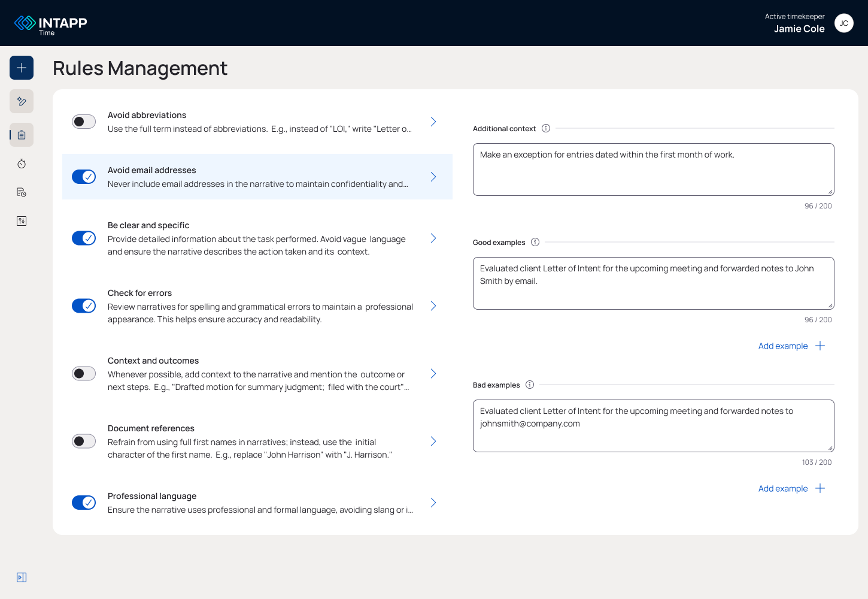Select the Avoid email addresses rule title
This screenshot has height=599, width=868.
tap(152, 170)
